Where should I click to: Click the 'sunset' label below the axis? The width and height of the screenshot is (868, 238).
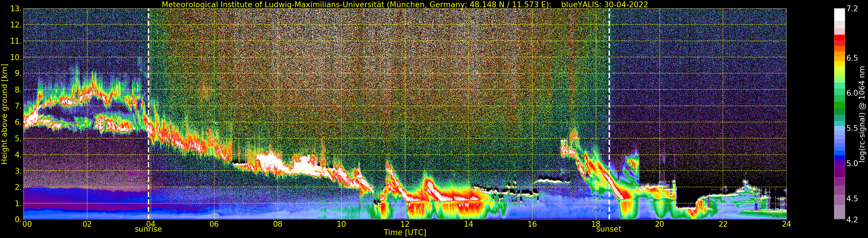pyautogui.click(x=609, y=229)
